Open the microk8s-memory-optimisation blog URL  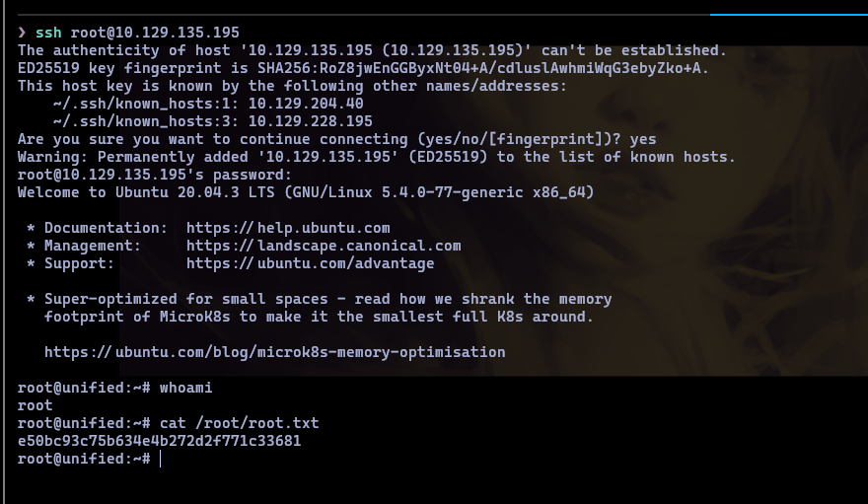coord(274,352)
